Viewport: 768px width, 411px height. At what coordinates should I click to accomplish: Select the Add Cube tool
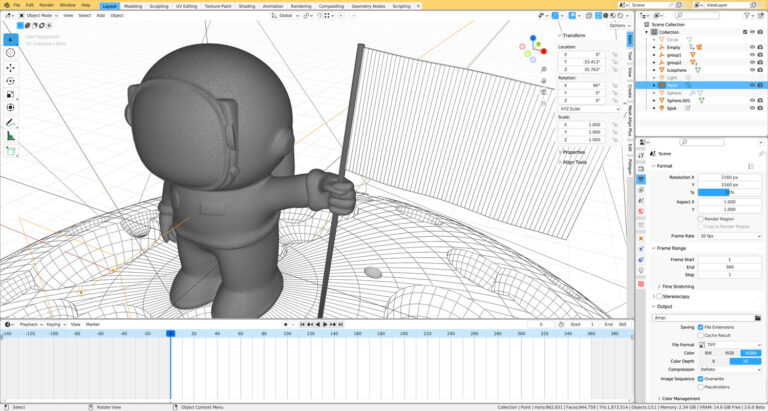click(x=11, y=151)
